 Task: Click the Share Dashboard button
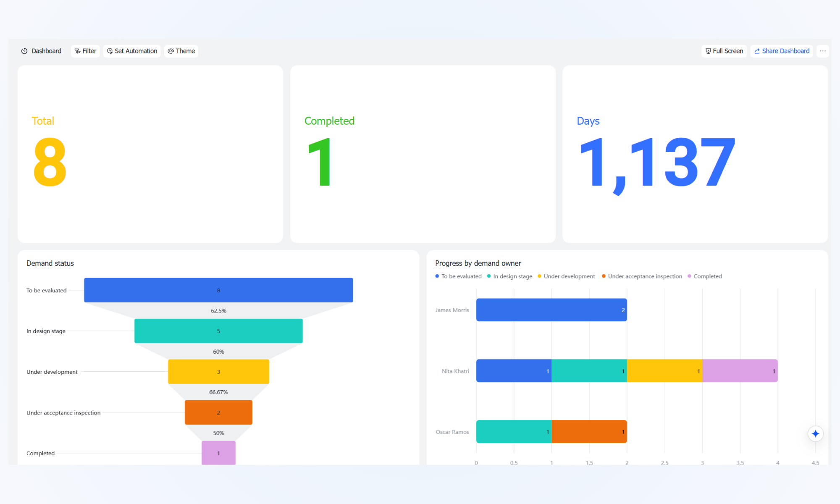click(x=782, y=51)
